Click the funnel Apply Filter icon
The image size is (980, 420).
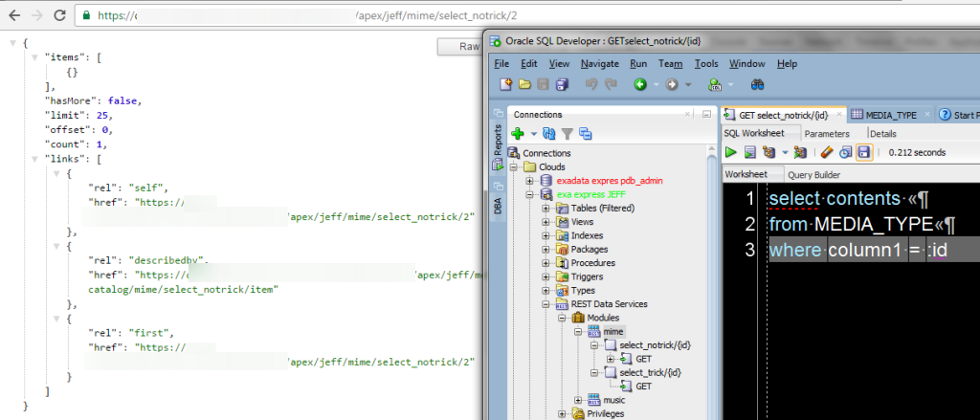(x=567, y=133)
